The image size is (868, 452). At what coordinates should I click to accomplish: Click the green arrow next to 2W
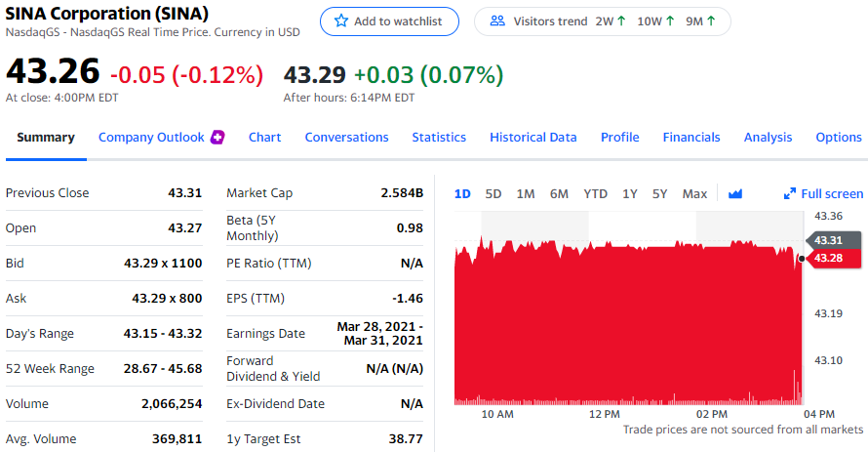tap(621, 21)
